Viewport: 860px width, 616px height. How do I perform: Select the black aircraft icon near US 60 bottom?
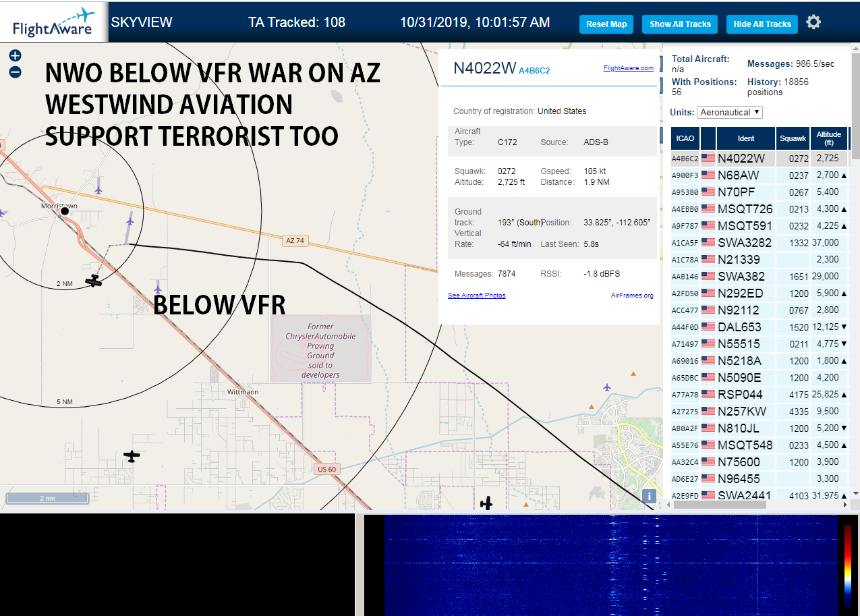click(x=486, y=503)
